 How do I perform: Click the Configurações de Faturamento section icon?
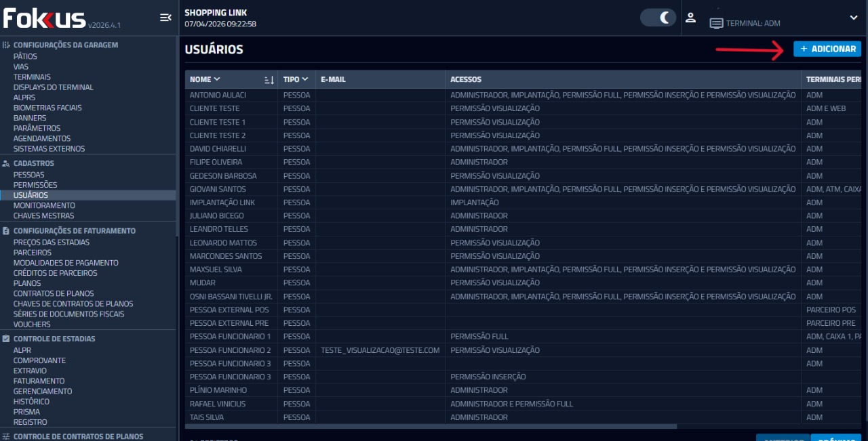6,231
